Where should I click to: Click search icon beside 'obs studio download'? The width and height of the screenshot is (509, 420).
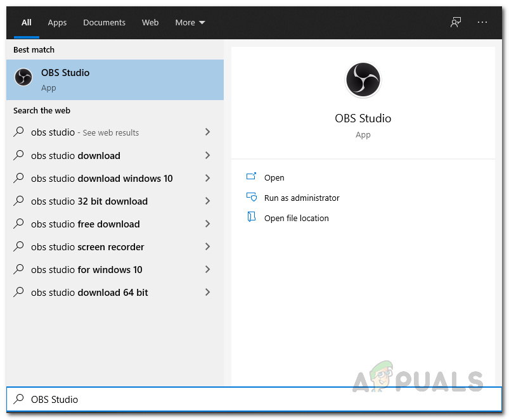(18, 155)
